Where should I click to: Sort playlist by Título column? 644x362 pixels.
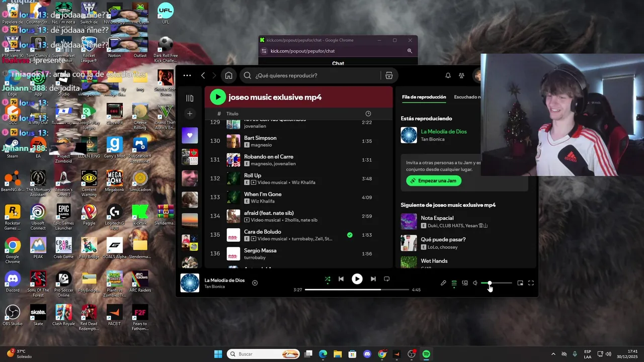click(x=232, y=114)
